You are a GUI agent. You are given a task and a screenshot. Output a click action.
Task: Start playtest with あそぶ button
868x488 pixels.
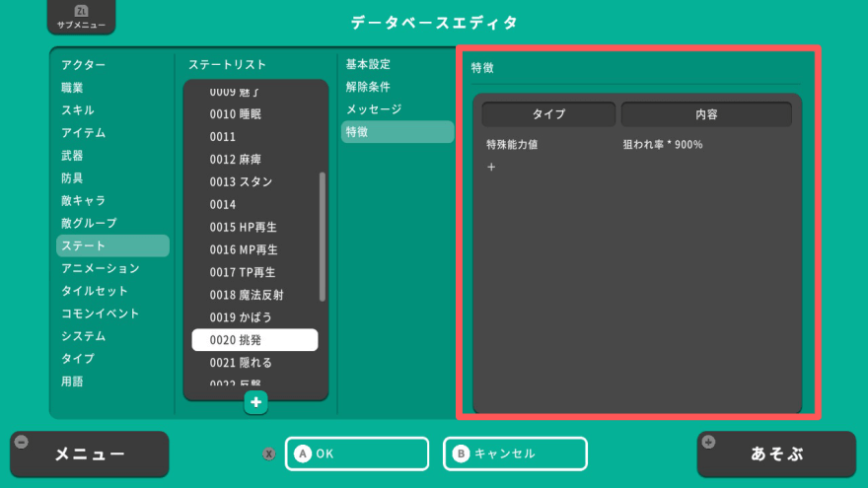coord(776,454)
